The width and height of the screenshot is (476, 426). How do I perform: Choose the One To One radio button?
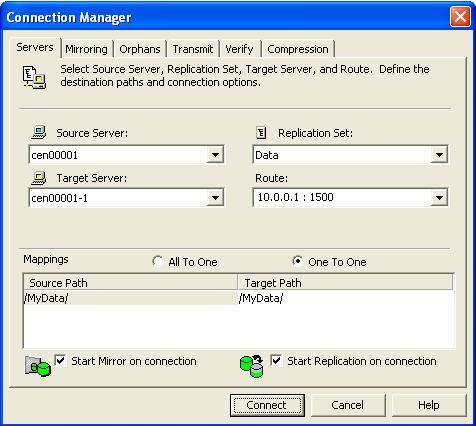tap(297, 261)
